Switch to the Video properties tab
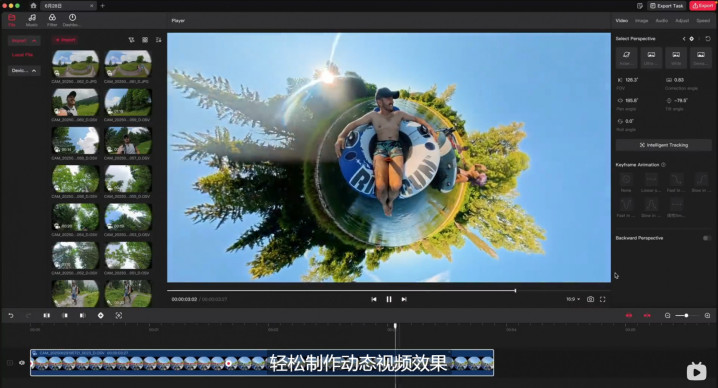The width and height of the screenshot is (718, 388). coord(621,21)
